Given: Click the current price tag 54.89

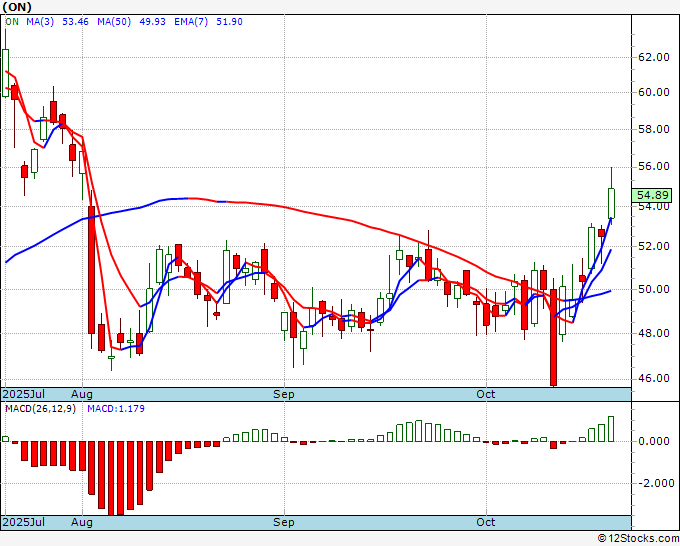Looking at the screenshot, I should coord(651,195).
